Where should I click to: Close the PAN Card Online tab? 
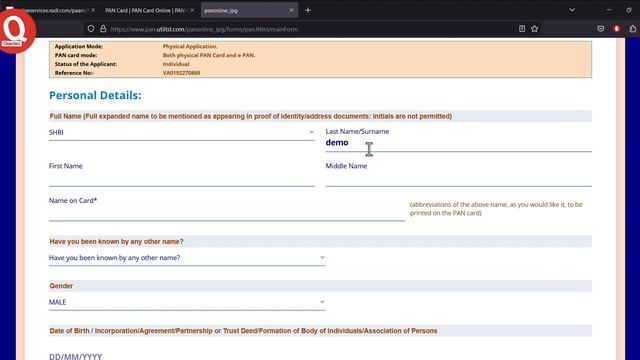point(192,10)
